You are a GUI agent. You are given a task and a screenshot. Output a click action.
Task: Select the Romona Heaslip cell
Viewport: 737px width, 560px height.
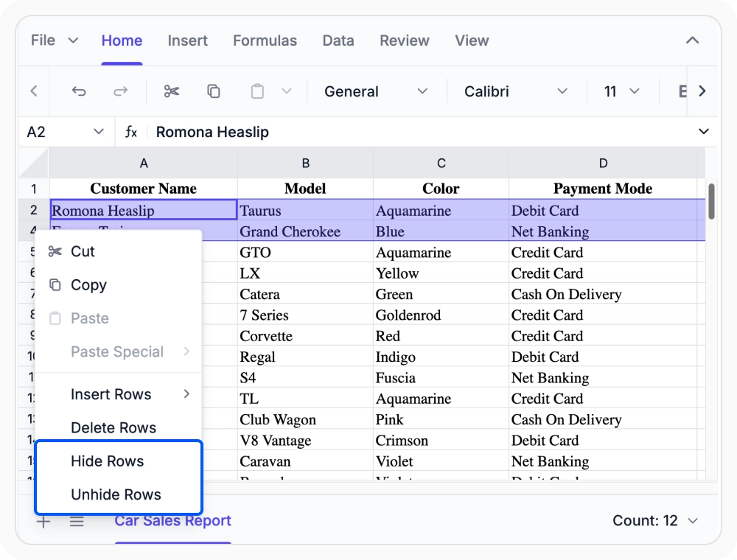pos(144,210)
